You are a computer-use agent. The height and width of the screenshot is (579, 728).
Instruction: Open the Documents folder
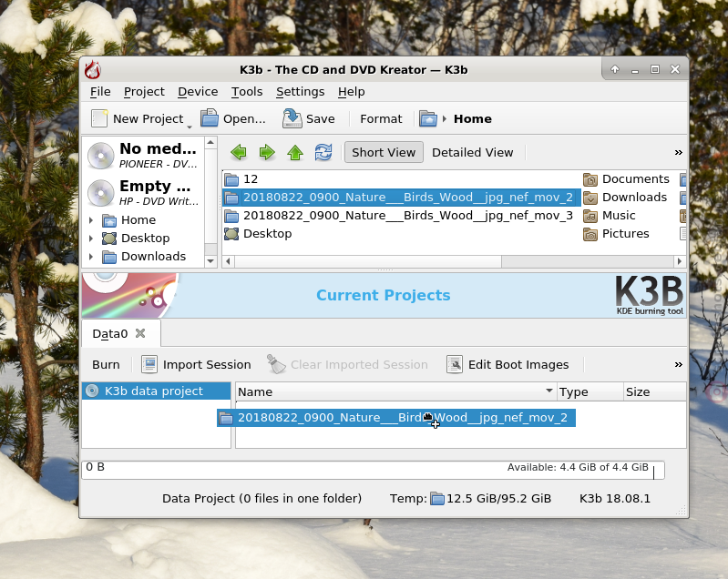(626, 179)
